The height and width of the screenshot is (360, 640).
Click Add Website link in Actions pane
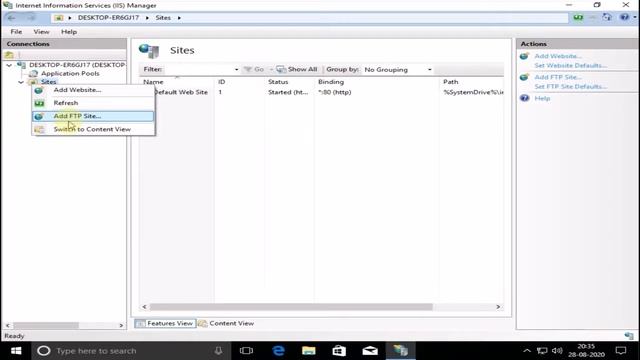(558, 56)
